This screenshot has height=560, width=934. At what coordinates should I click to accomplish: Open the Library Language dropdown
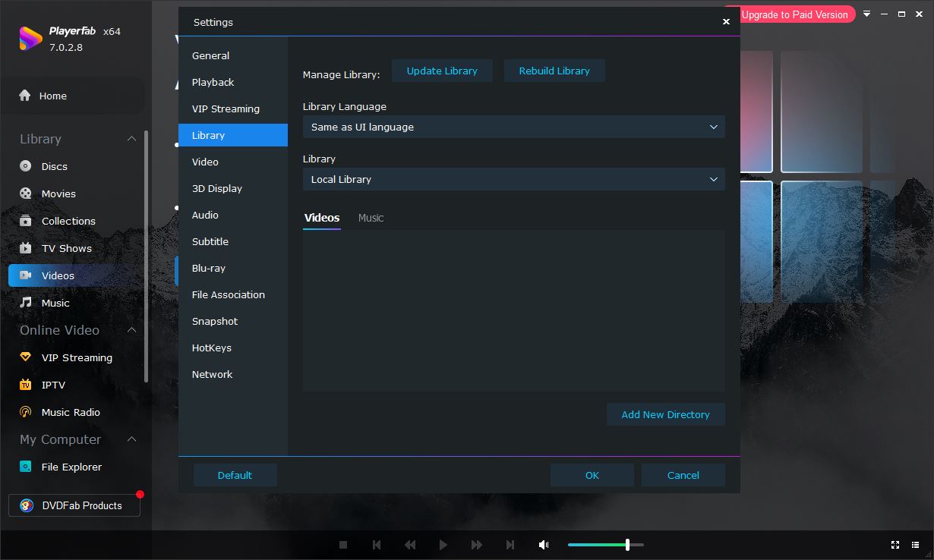pos(513,127)
